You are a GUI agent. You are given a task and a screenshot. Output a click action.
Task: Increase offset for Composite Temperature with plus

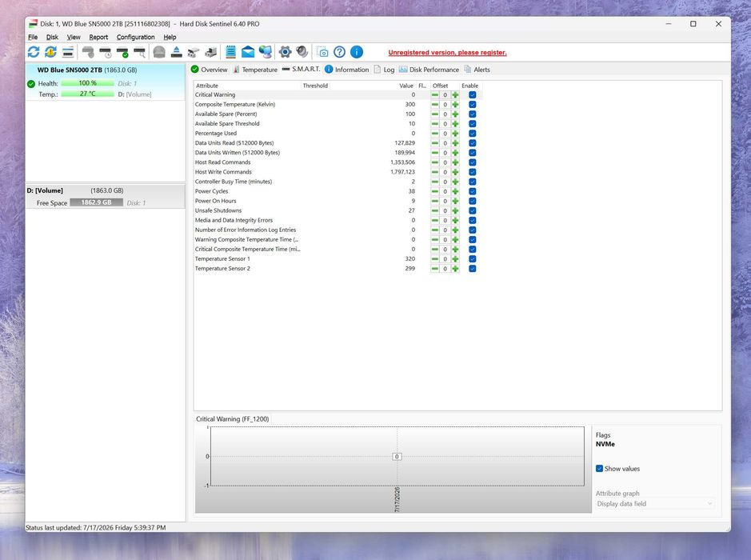(x=456, y=105)
